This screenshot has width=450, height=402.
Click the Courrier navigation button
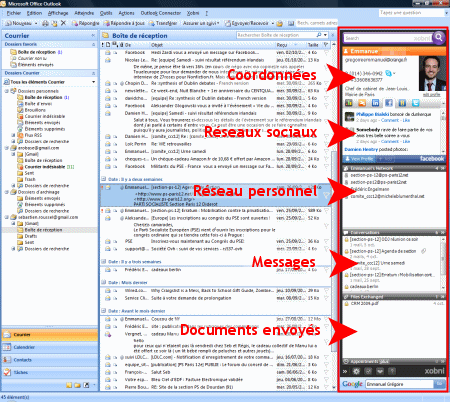[50, 334]
